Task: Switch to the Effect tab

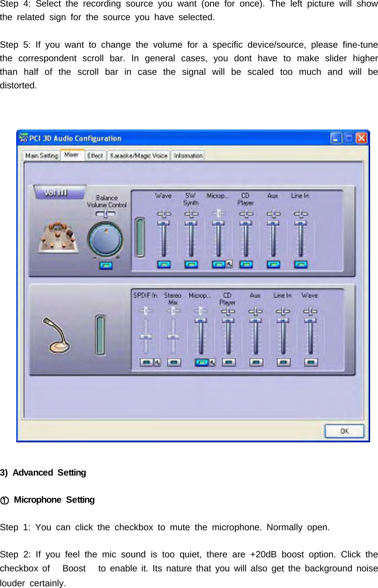Action: click(x=95, y=155)
